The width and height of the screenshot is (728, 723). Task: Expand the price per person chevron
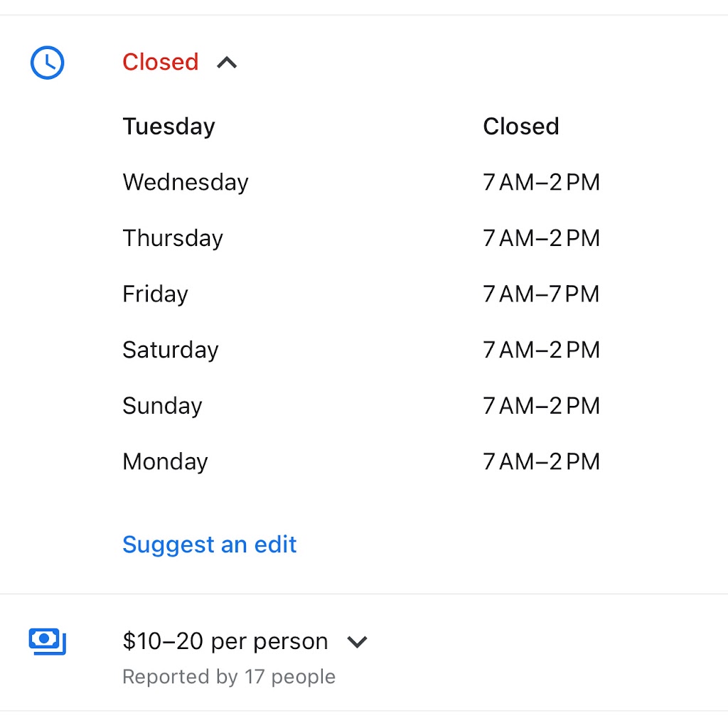pyautogui.click(x=357, y=642)
